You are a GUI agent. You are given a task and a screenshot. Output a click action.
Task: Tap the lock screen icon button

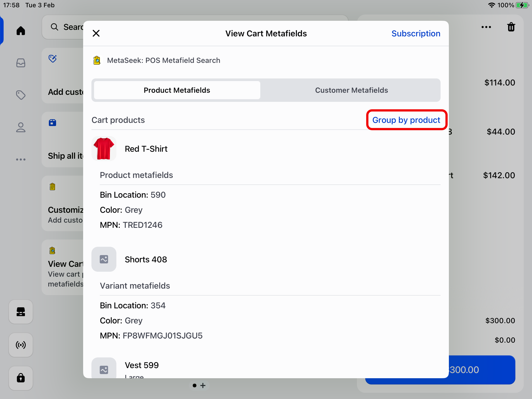tap(21, 378)
